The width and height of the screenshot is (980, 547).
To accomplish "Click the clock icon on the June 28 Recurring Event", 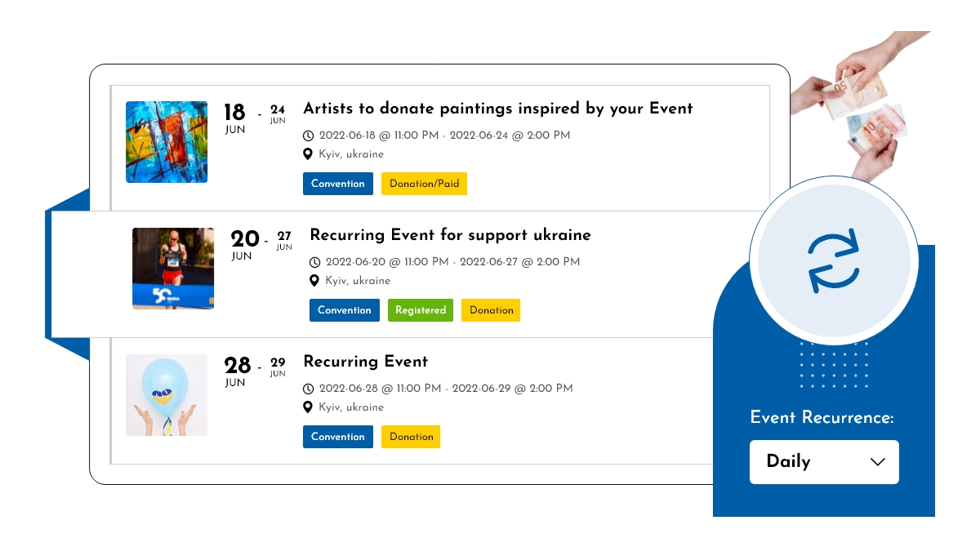I will [x=309, y=389].
